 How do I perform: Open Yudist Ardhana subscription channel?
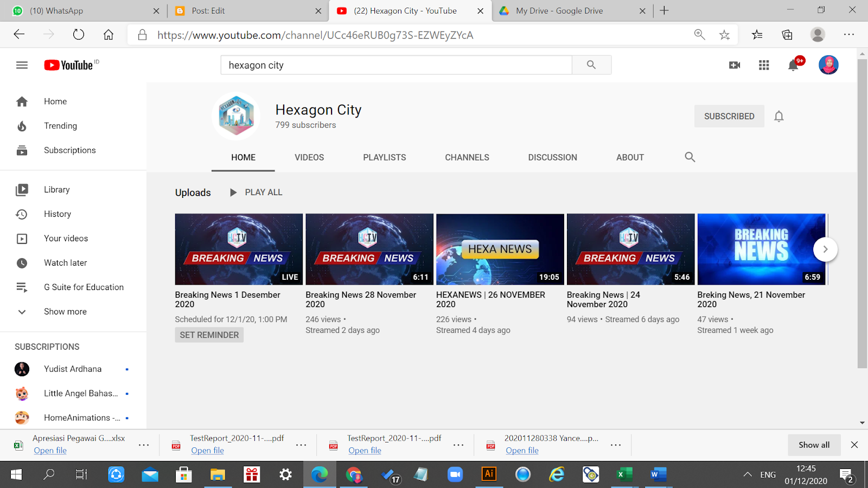point(73,369)
